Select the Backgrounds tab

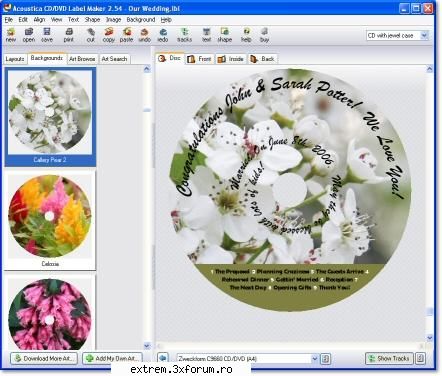click(x=47, y=58)
